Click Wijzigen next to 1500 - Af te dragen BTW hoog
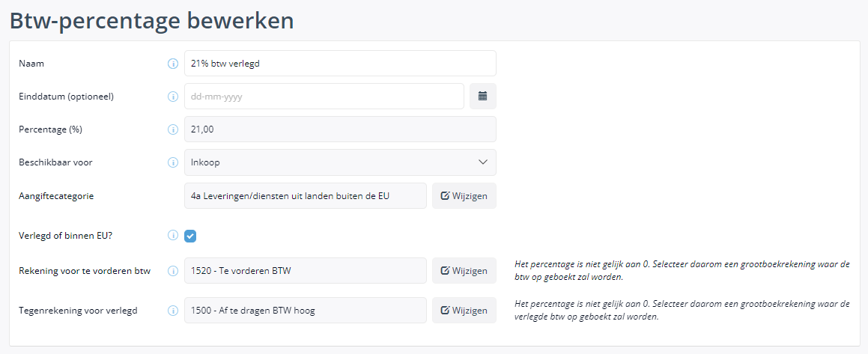The height and width of the screenshot is (354, 868). 464,311
